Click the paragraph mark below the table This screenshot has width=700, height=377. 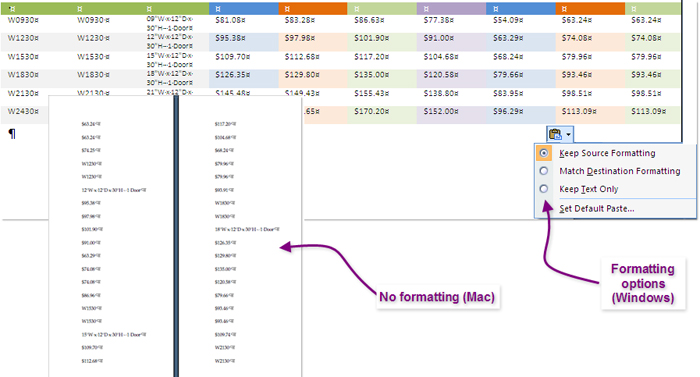tap(12, 134)
